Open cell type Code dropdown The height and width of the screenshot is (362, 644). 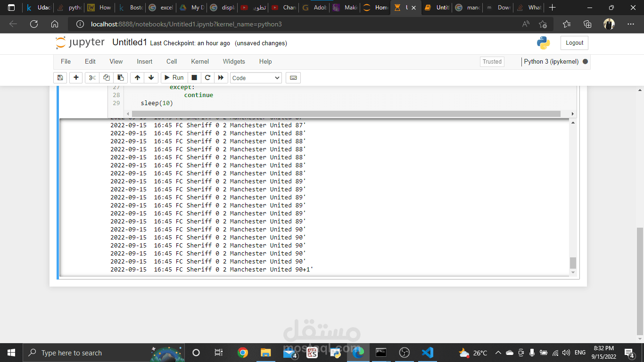click(256, 78)
